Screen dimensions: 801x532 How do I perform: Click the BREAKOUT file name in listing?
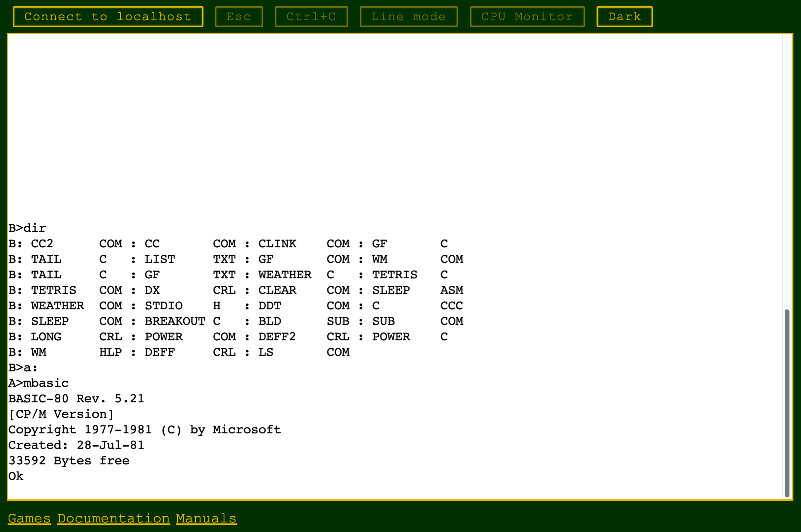pos(175,321)
